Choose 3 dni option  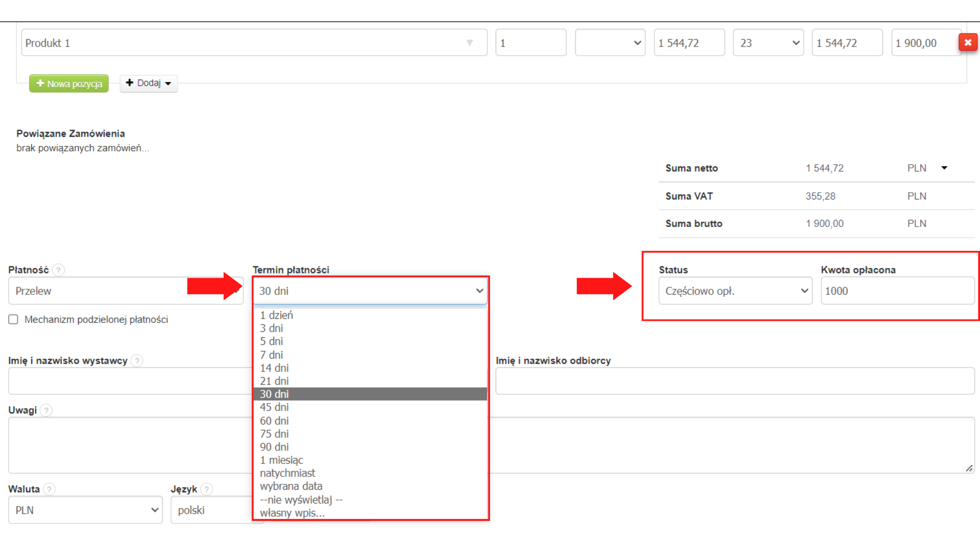pos(371,328)
